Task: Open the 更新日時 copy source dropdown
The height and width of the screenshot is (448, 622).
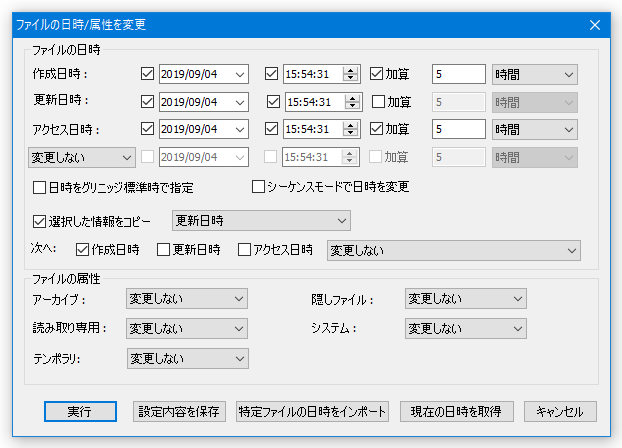Action: (x=261, y=221)
